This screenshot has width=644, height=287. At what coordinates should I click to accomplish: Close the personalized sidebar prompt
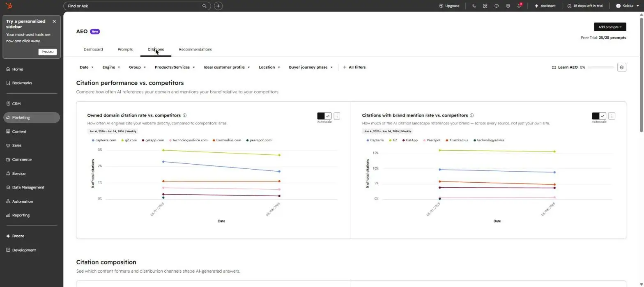(x=54, y=21)
